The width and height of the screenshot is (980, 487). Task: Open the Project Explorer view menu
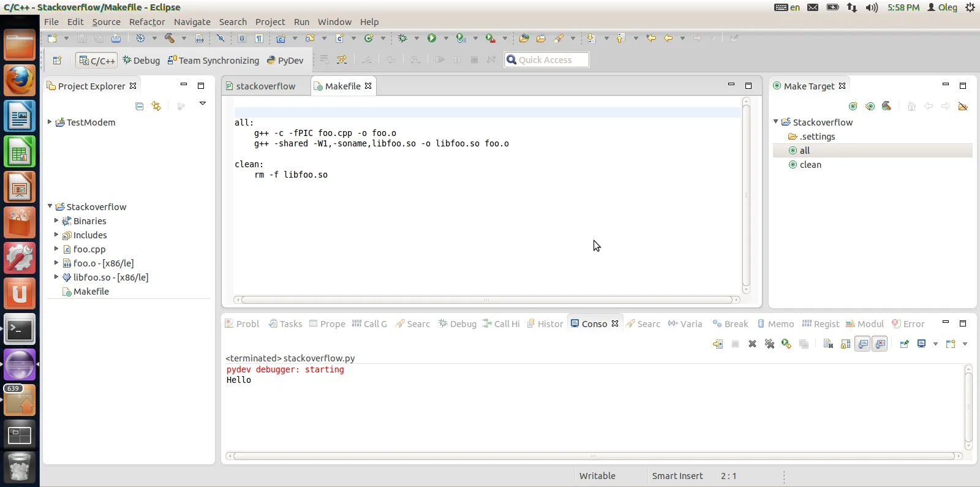203,104
